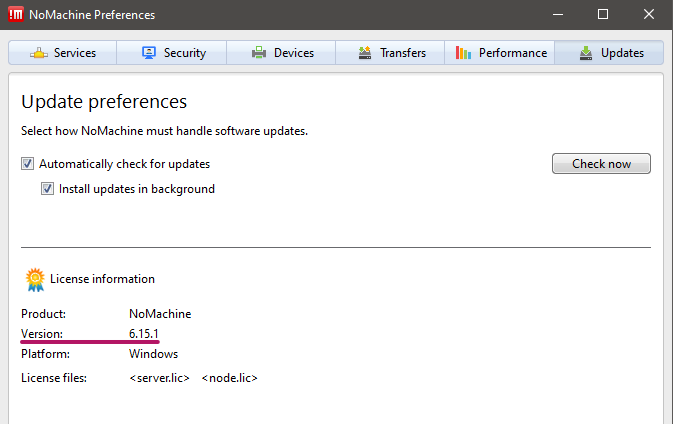Minimize the NoMachine Preferences window
Image resolution: width=673 pixels, height=424 pixels.
coord(558,15)
